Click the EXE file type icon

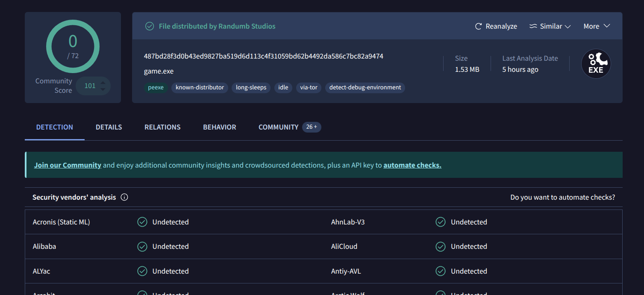tap(596, 64)
